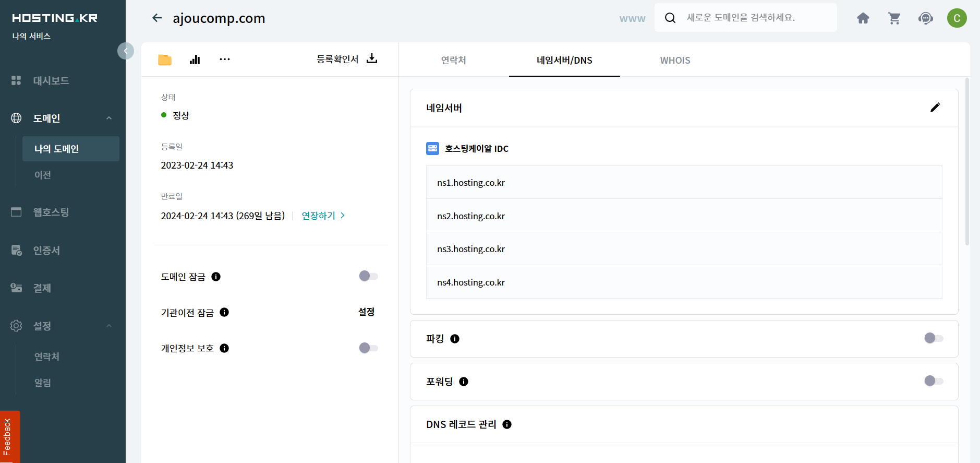The height and width of the screenshot is (463, 980).
Task: Click the yellow folder icon
Action: (x=165, y=60)
